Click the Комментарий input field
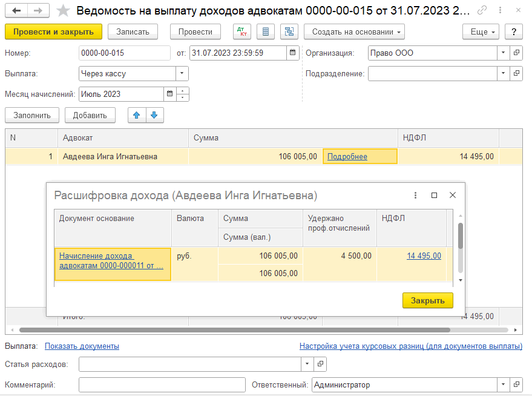Viewport: 532px width, 396px height. point(162,384)
